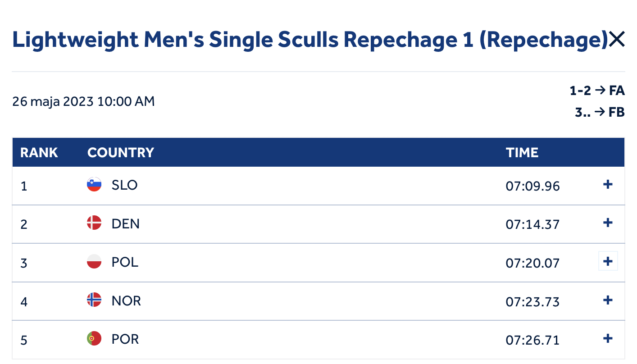637x364 pixels.
Task: Select the RANK column header
Action: point(39,153)
